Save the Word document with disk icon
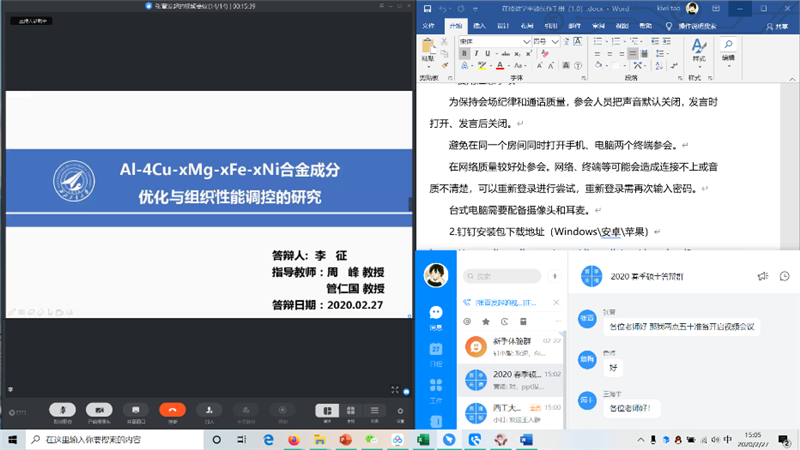 tap(428, 9)
